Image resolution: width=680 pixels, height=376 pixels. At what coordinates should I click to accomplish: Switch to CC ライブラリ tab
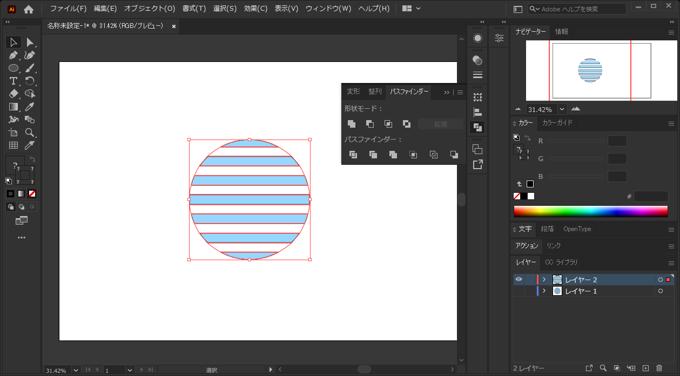(x=561, y=262)
